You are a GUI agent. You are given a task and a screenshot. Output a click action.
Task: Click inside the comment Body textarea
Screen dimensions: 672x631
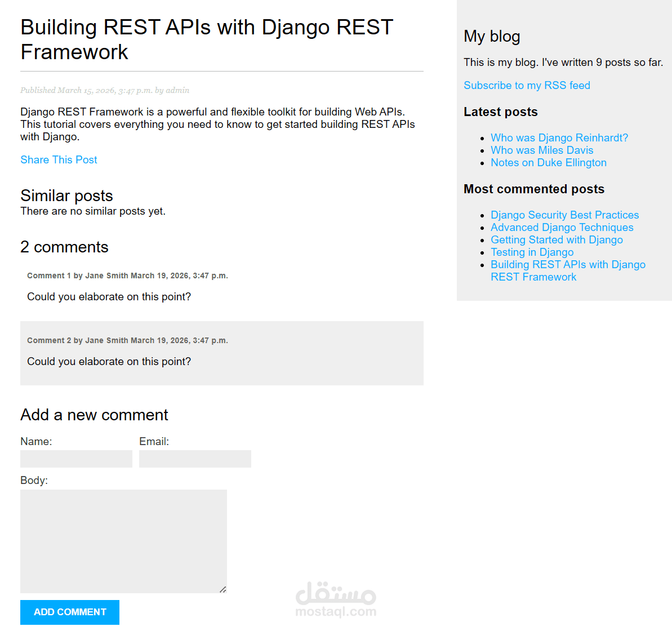[123, 541]
